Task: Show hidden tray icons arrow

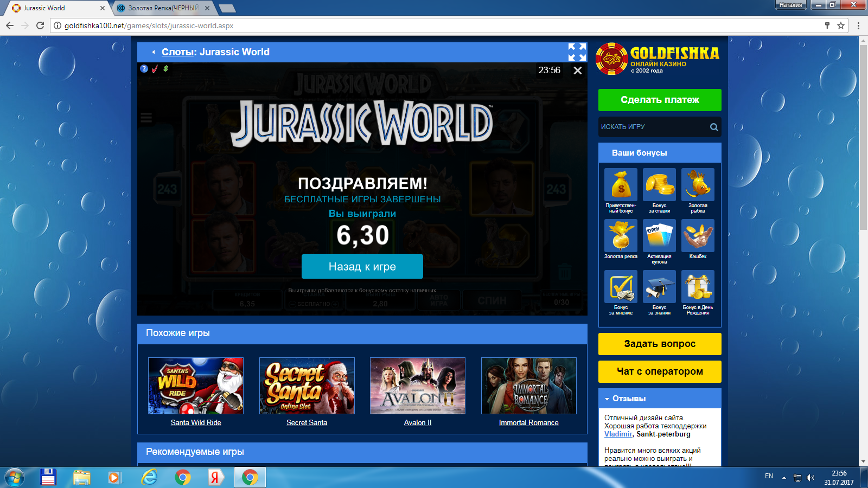Action: point(784,478)
